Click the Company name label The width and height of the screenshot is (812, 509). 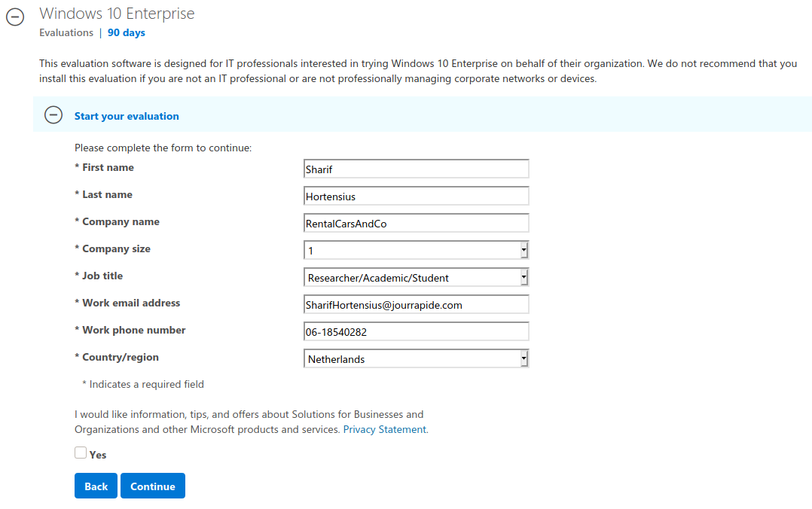[x=117, y=221]
